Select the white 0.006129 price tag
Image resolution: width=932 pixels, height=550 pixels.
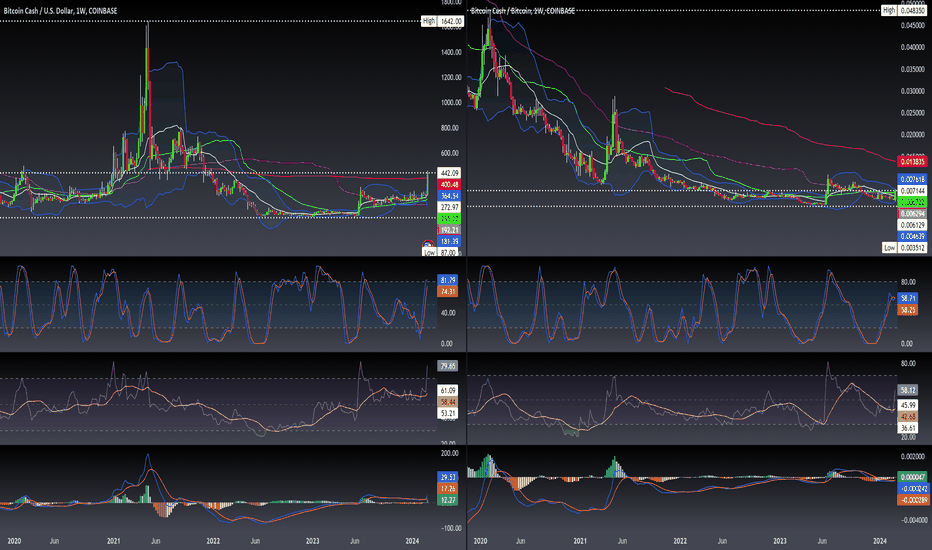[912, 225]
